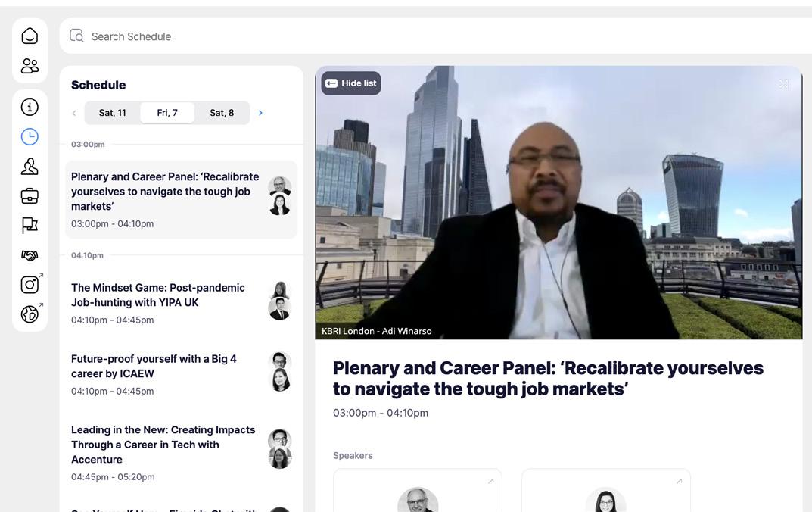Open second speaker card's external arrow
The width and height of the screenshot is (812, 512).
click(x=679, y=482)
